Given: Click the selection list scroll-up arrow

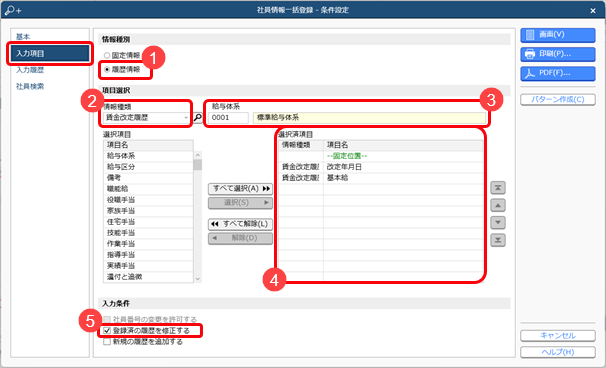Looking at the screenshot, I should [198, 155].
